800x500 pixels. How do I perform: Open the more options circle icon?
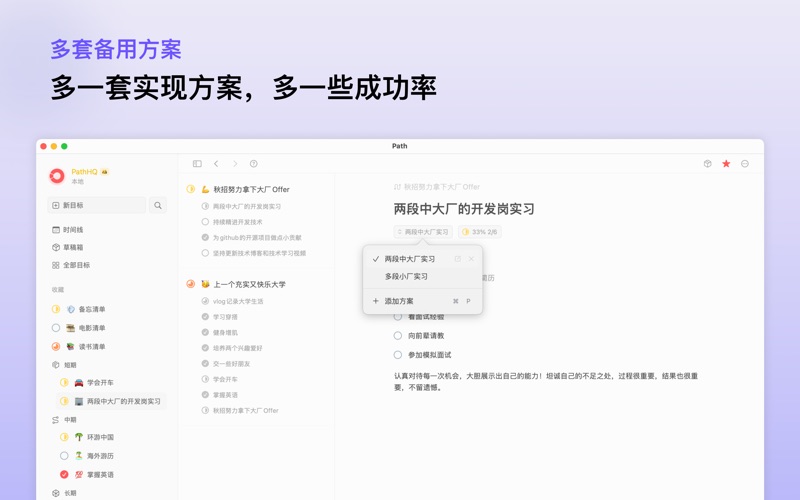click(745, 164)
